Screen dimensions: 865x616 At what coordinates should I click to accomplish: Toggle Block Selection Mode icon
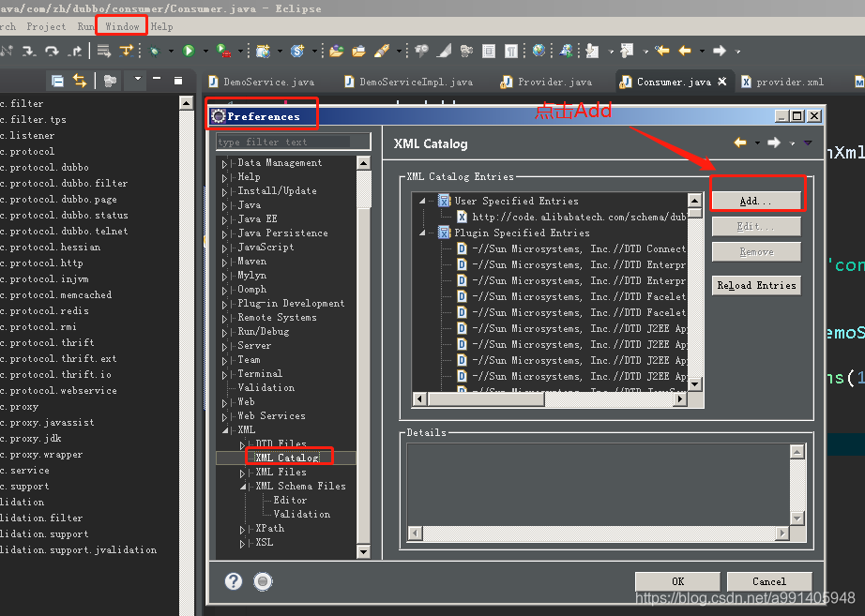coord(488,52)
